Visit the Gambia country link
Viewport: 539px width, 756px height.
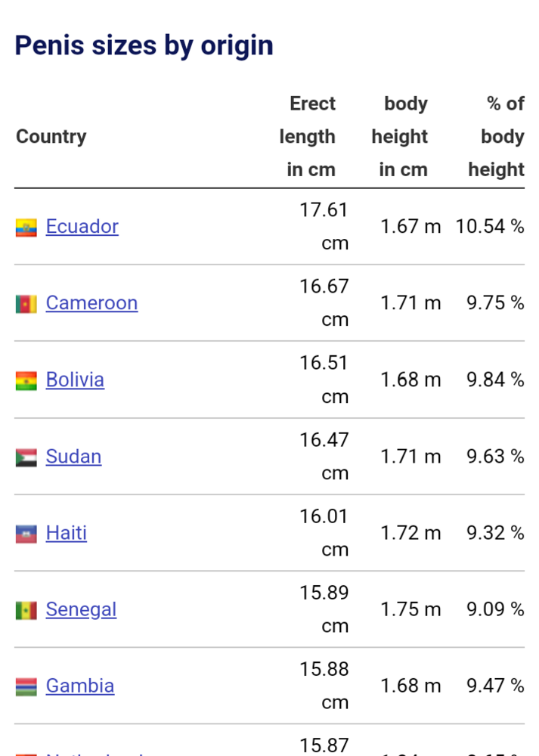tap(79, 686)
